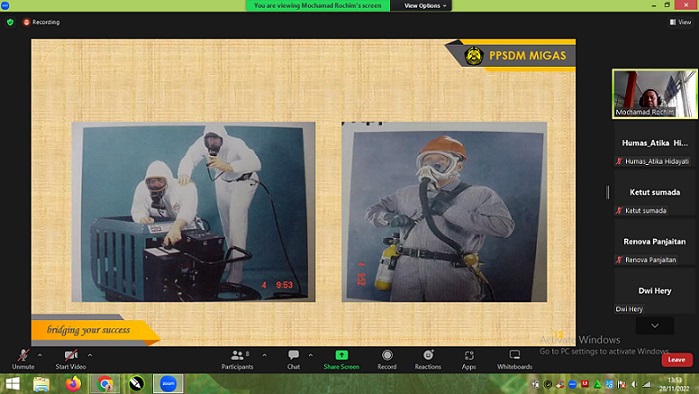Select Mochamad Rochim's video thumbnail
The image size is (699, 394).
[x=655, y=94]
